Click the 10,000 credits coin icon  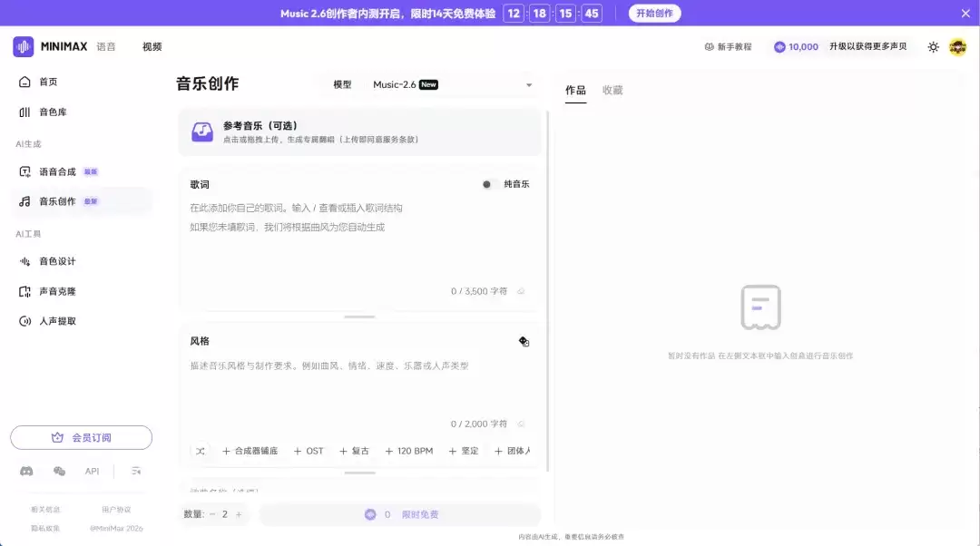(779, 47)
